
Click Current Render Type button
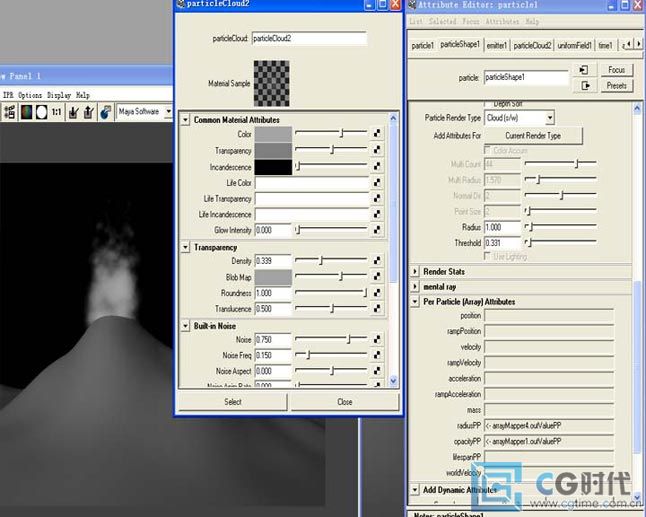coord(533,136)
